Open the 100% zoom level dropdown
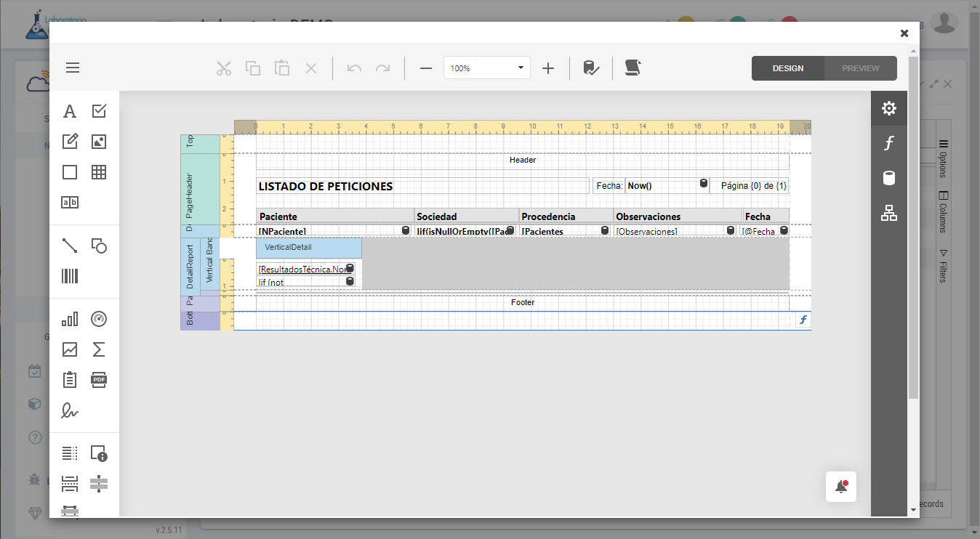Screen dimensions: 980x539 487,68
